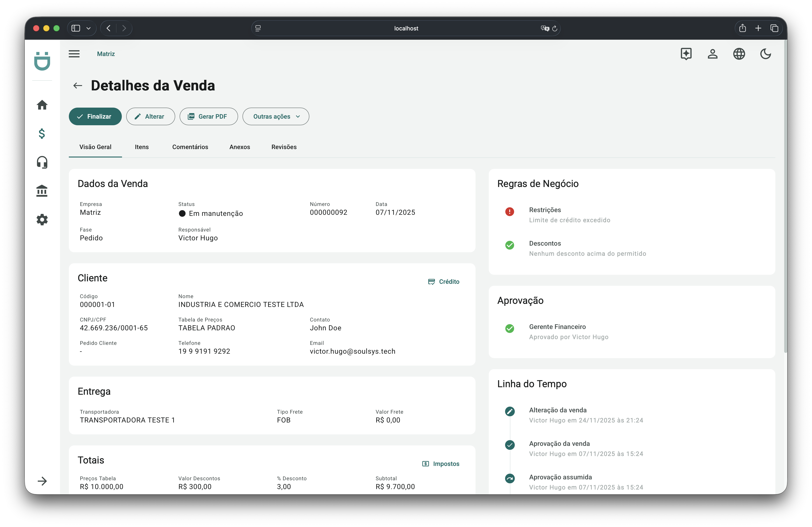The width and height of the screenshot is (812, 527).
Task: Click the AI sparkle assistant icon
Action: pyautogui.click(x=686, y=54)
